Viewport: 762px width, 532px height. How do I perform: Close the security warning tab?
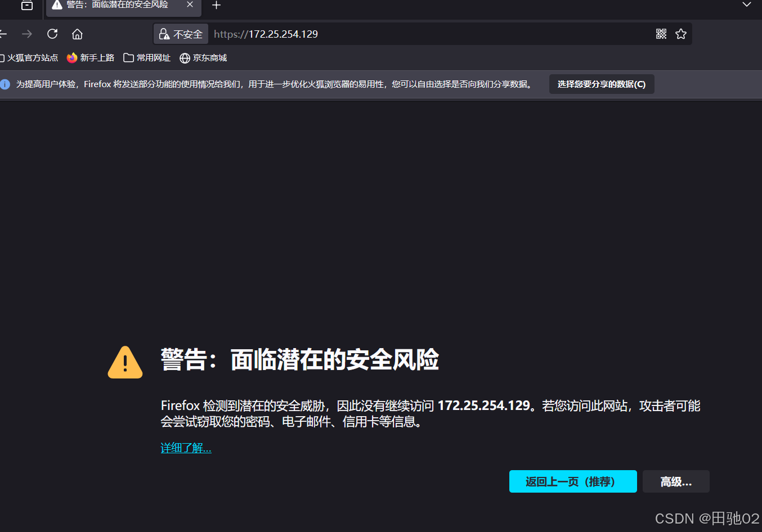190,4
